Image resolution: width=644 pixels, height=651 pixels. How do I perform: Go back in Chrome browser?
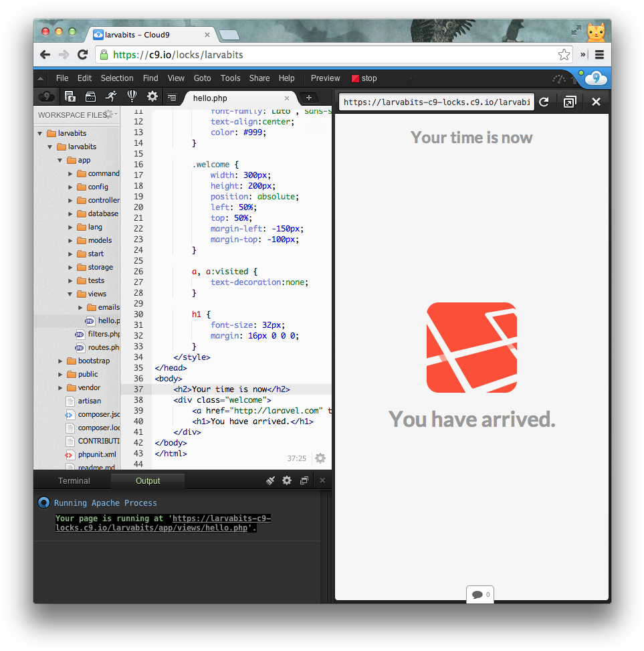pyautogui.click(x=45, y=54)
